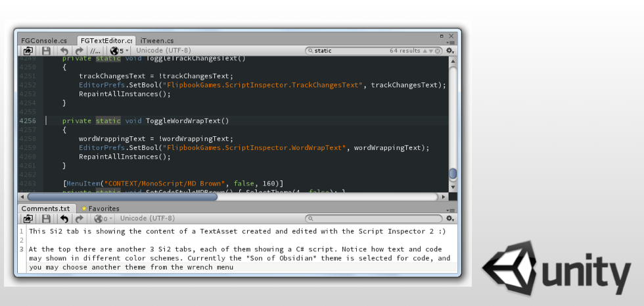Click the highlighted 'static' on line 4256
644x306 pixels.
(x=108, y=121)
